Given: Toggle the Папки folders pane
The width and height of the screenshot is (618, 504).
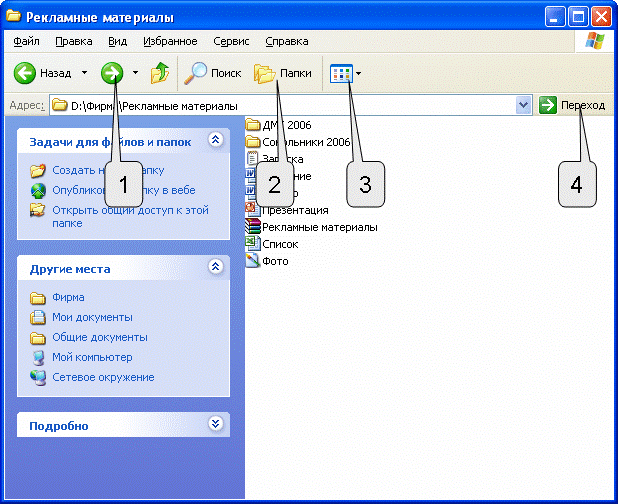Looking at the screenshot, I should [x=283, y=73].
